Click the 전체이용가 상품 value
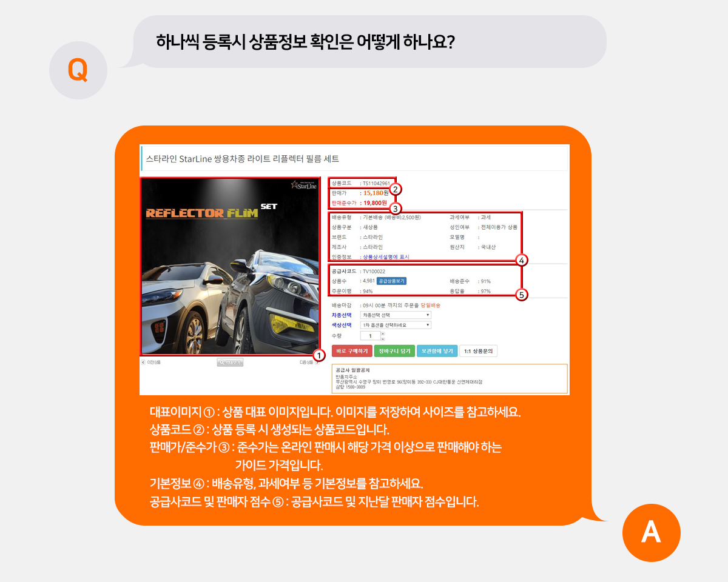Screen dimensions: 728x582 tap(499, 227)
